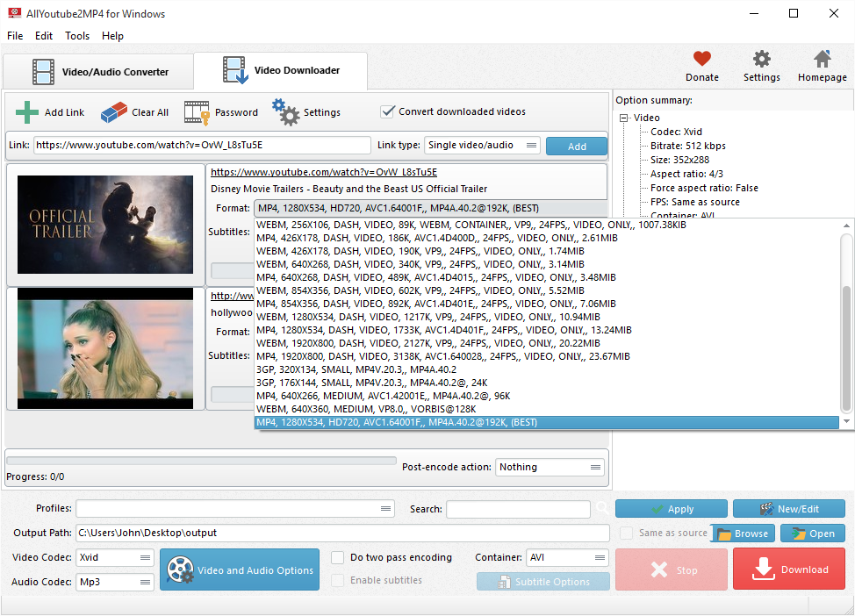The height and width of the screenshot is (616, 855).
Task: Select Aspect ratio: 4/3 tree row
Action: click(x=686, y=174)
